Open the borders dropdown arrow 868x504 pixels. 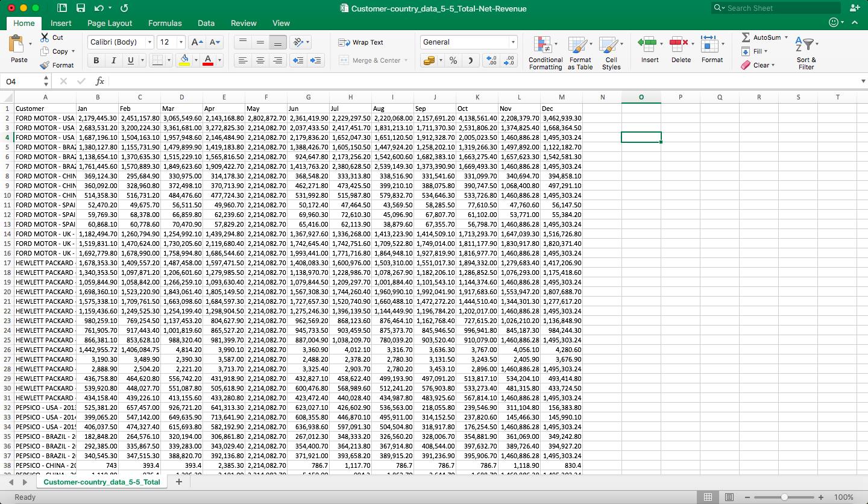click(x=168, y=60)
